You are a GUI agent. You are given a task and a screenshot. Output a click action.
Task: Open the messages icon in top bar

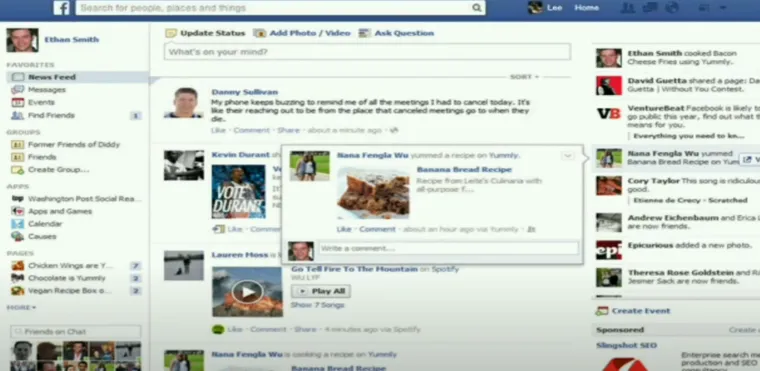(650, 8)
